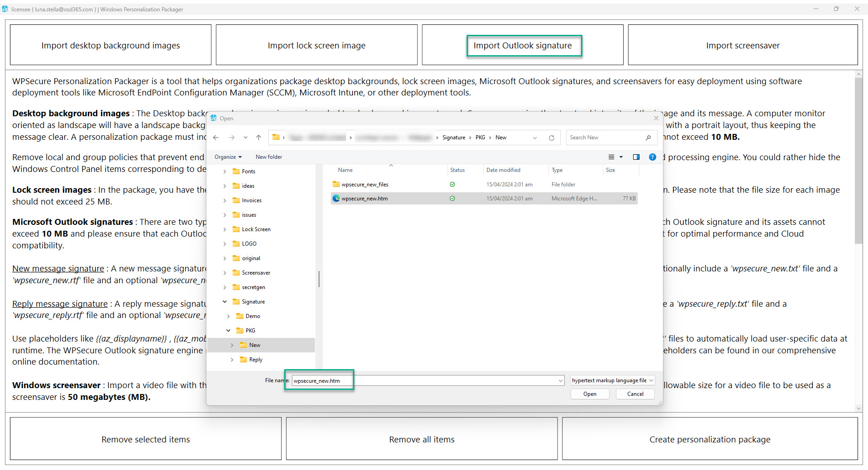
Task: Click New folder in the dialog toolbar
Action: tap(268, 157)
